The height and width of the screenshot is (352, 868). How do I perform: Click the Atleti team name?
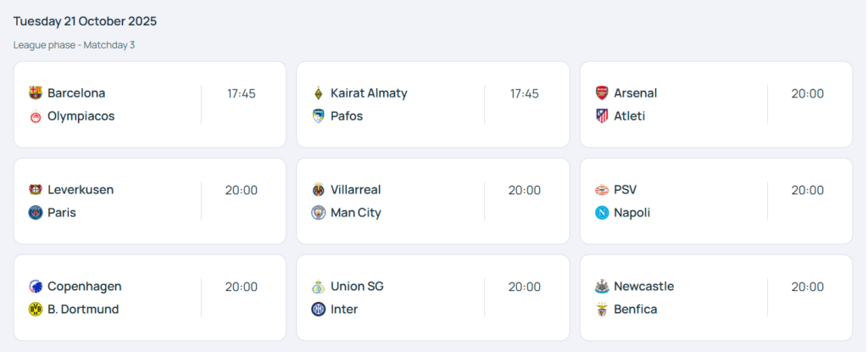pos(629,116)
